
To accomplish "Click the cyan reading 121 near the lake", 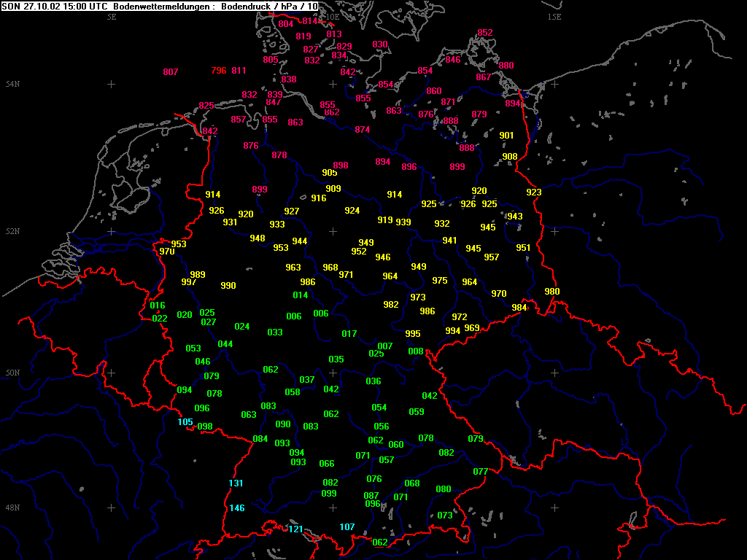I will tap(296, 529).
